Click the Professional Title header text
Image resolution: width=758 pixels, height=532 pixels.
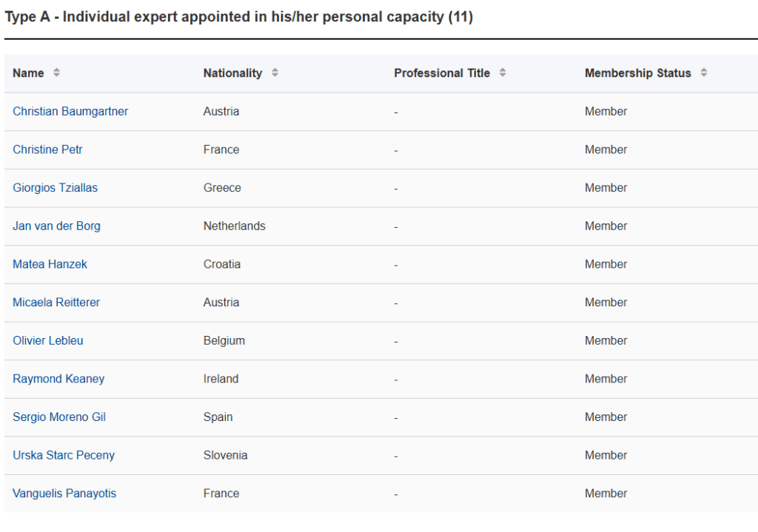(442, 73)
